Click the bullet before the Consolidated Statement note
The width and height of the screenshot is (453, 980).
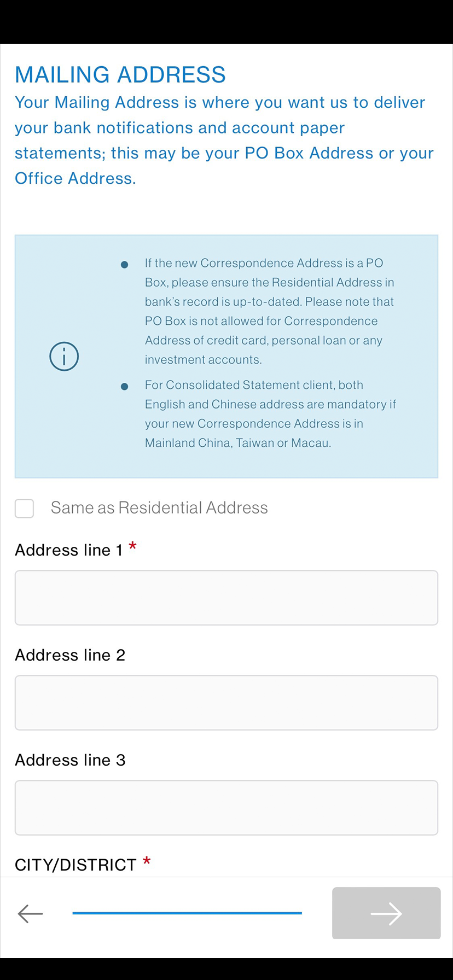(125, 386)
